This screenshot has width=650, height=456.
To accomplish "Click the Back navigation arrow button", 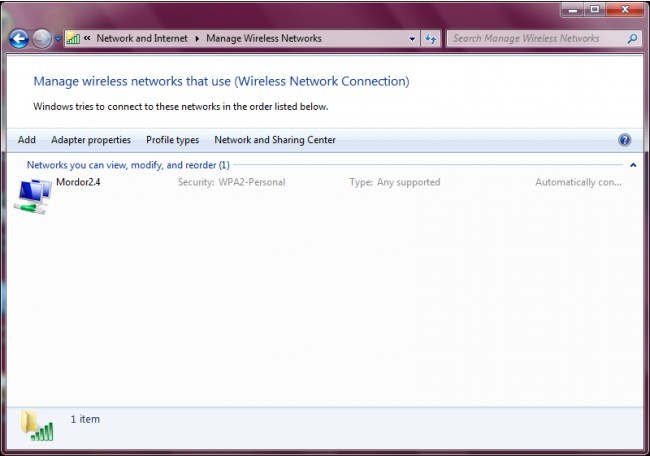I will [19, 39].
